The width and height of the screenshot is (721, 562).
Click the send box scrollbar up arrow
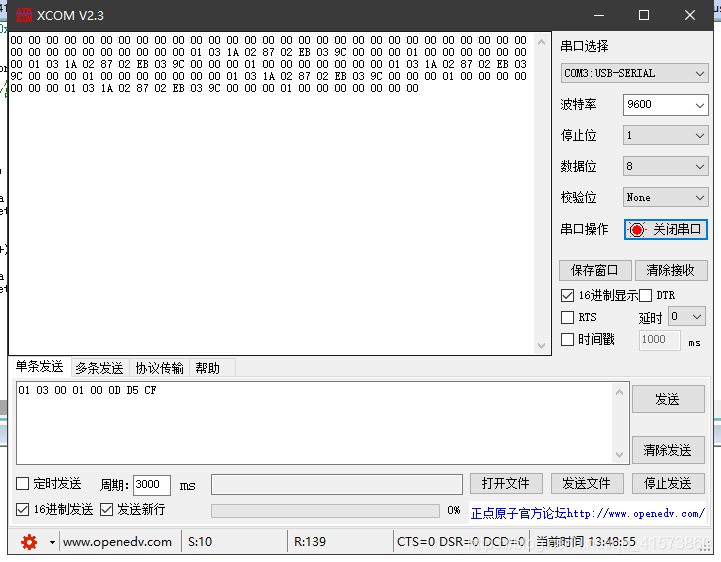coord(620,392)
